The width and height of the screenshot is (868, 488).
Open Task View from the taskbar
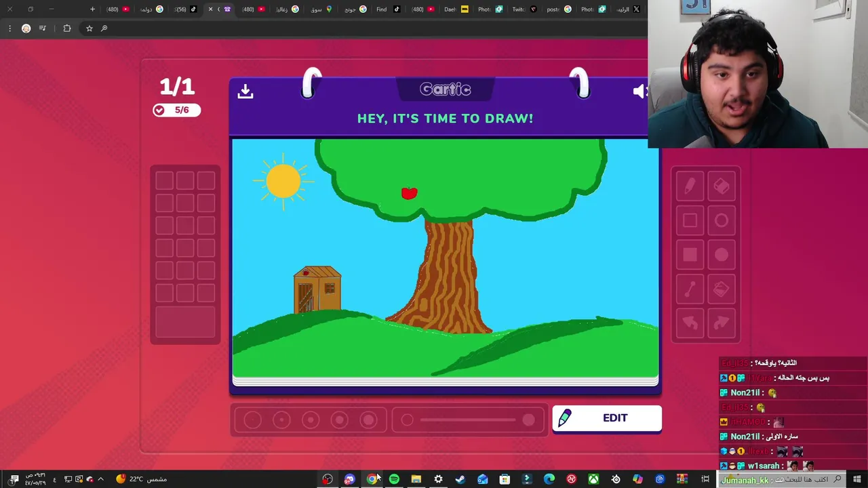[705, 479]
